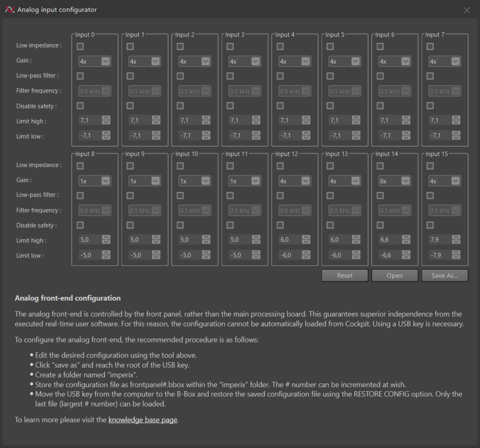Click the Limit high field of Input 11

[x=239, y=240]
